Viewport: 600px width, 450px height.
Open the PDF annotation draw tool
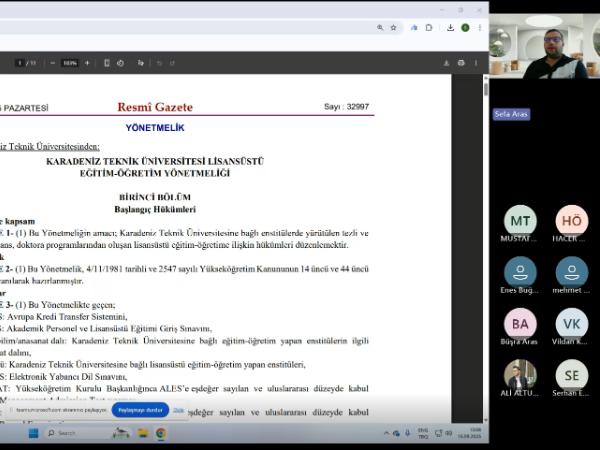coord(140,63)
